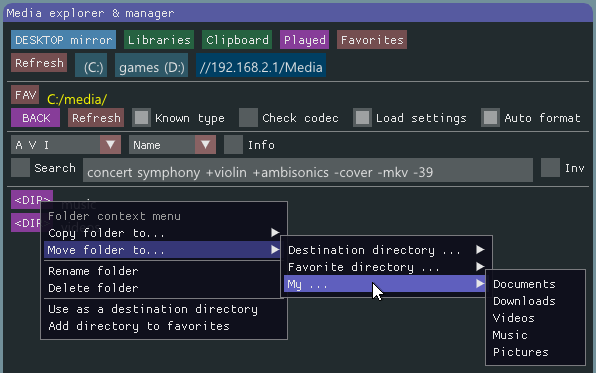Go BACK to the parent directory
The height and width of the screenshot is (373, 596).
point(35,118)
